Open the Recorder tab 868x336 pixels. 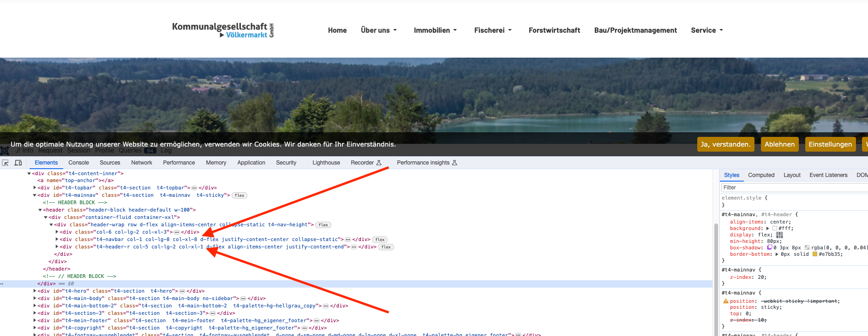point(366,163)
